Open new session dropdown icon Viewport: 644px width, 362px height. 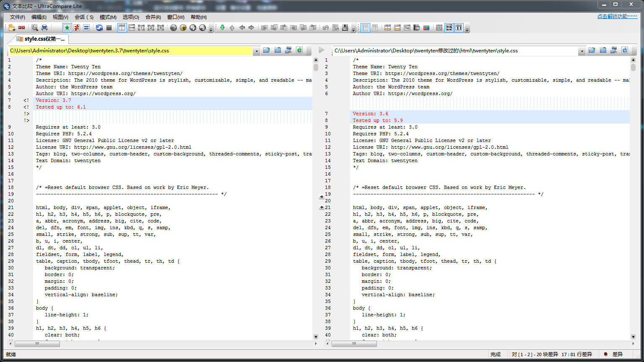tap(12, 28)
